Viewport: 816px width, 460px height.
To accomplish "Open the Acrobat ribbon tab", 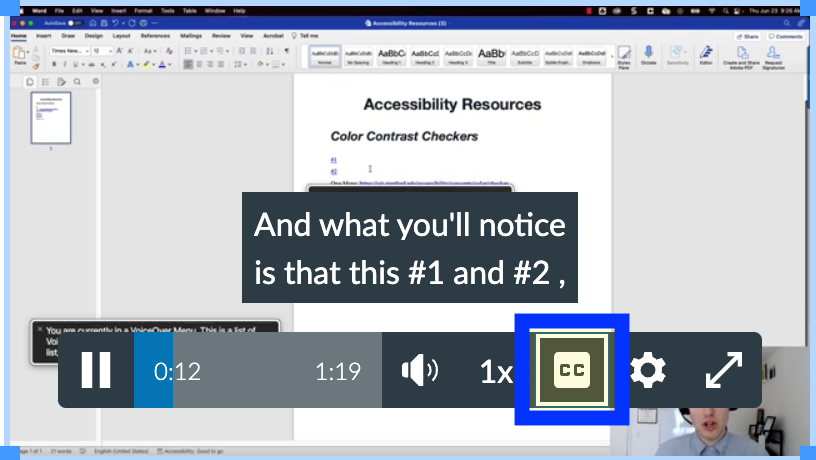I will click(x=273, y=36).
